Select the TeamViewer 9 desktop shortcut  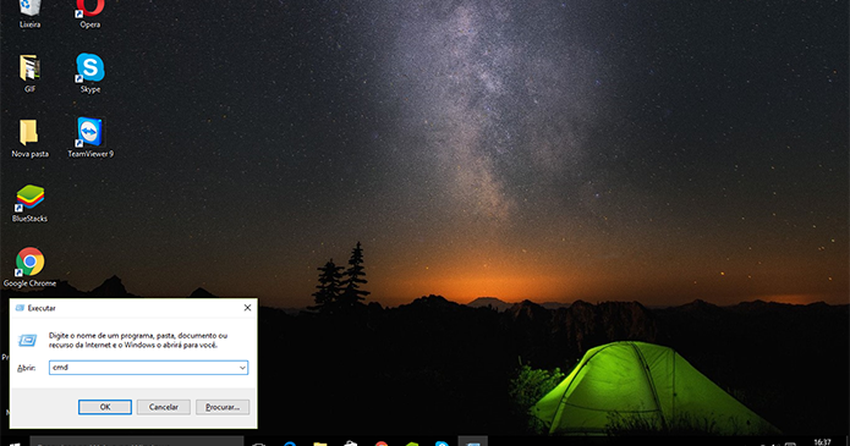90,138
